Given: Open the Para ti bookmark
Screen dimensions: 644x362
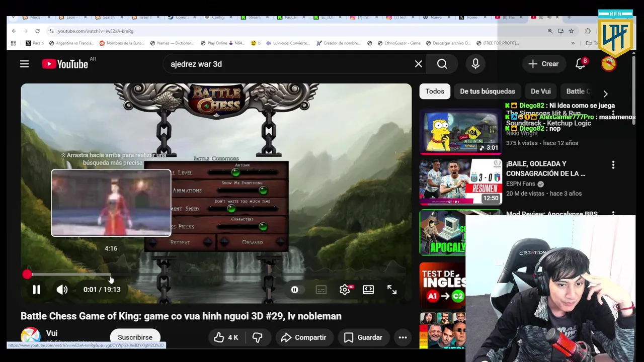Looking at the screenshot, I should click(35, 43).
